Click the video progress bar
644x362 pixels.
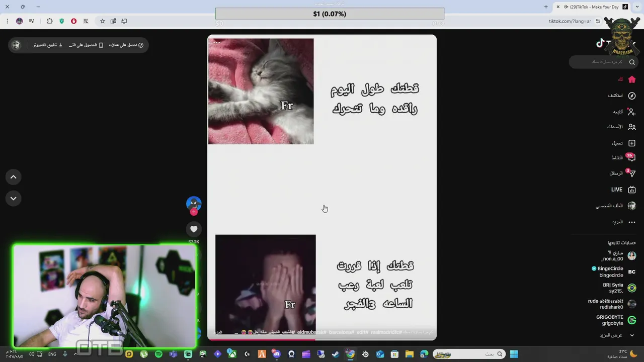[322, 339]
